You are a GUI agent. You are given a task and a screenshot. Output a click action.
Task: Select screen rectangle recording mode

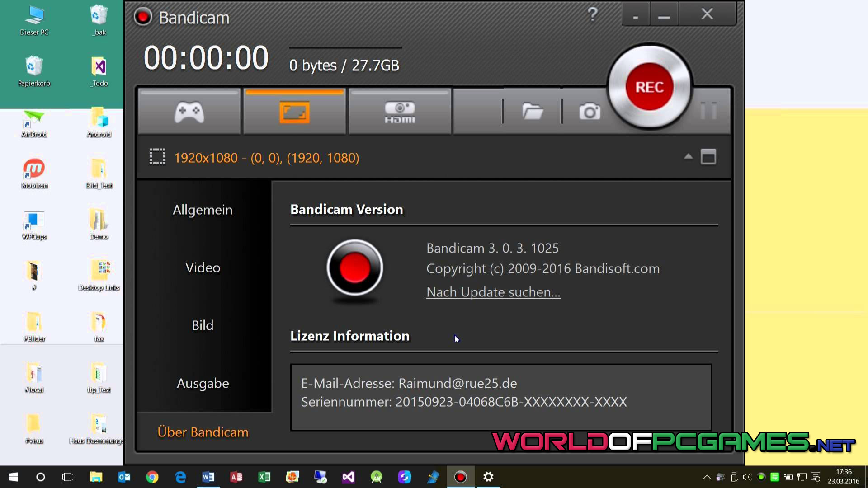click(x=294, y=112)
